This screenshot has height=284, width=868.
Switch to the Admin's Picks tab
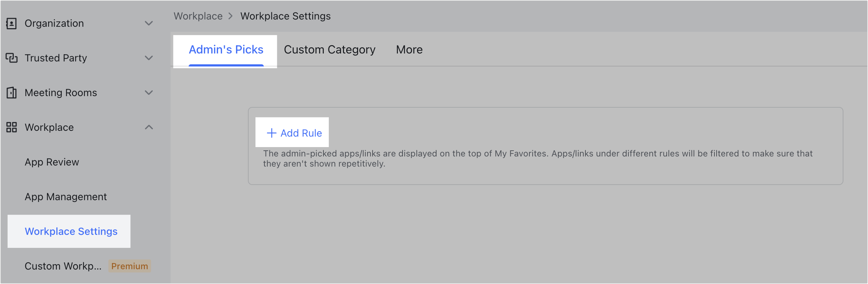pyautogui.click(x=226, y=50)
